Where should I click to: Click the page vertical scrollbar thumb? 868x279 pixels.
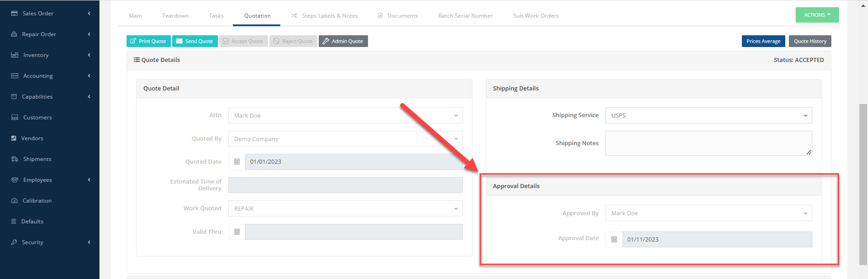click(x=863, y=184)
